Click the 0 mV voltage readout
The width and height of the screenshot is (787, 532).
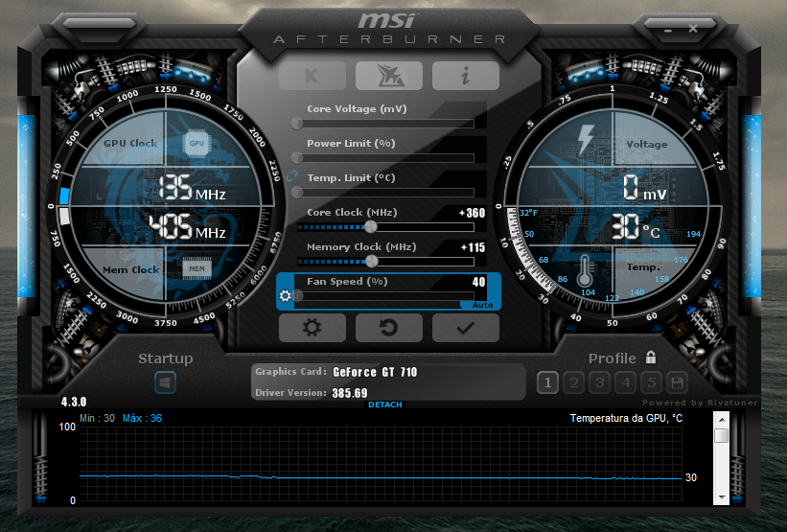(644, 188)
